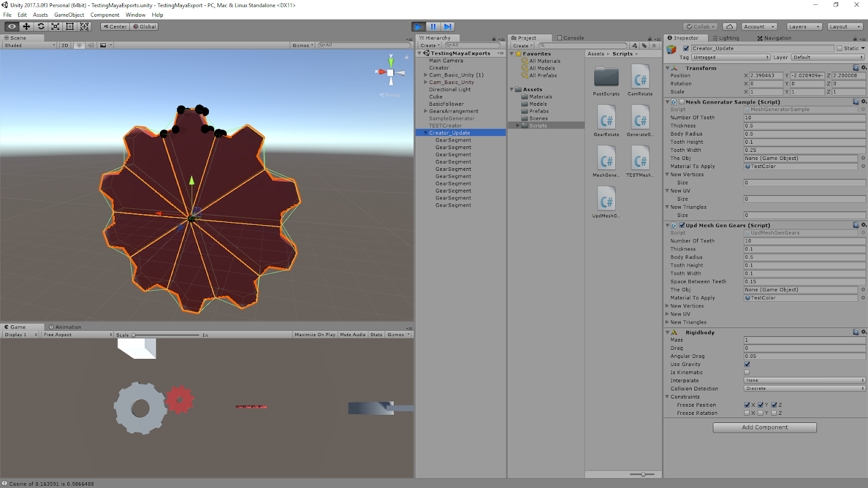Viewport: 868px width, 488px height.
Task: Open the Shaded draw mode dropdown
Action: pyautogui.click(x=29, y=46)
